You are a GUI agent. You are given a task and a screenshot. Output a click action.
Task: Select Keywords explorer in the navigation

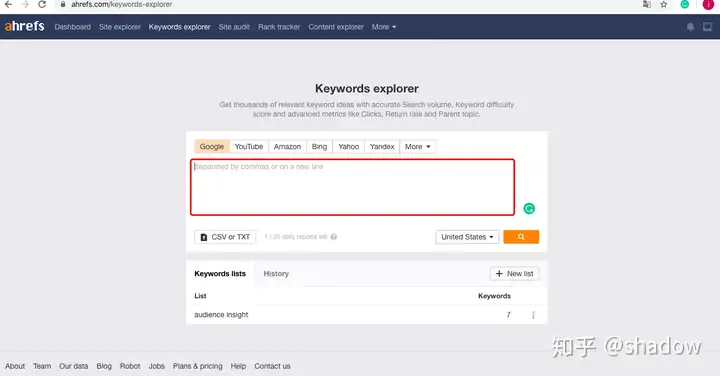click(x=180, y=27)
